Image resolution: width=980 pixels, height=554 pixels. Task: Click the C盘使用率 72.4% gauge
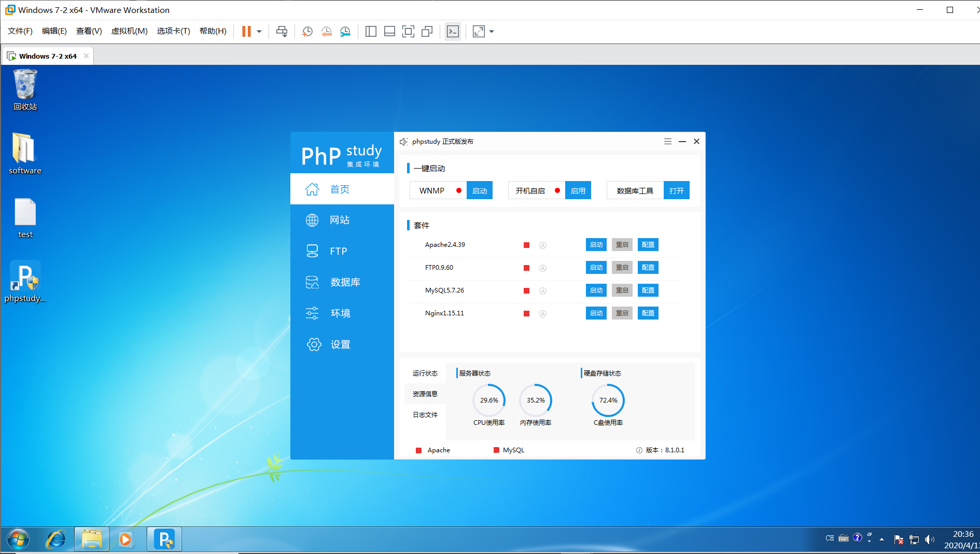[x=608, y=400]
